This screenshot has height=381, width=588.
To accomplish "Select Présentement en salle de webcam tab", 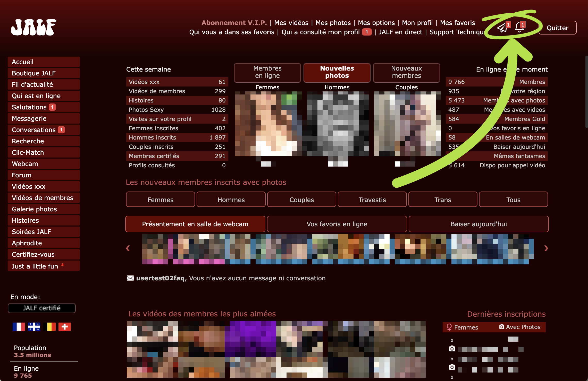I will tap(195, 224).
